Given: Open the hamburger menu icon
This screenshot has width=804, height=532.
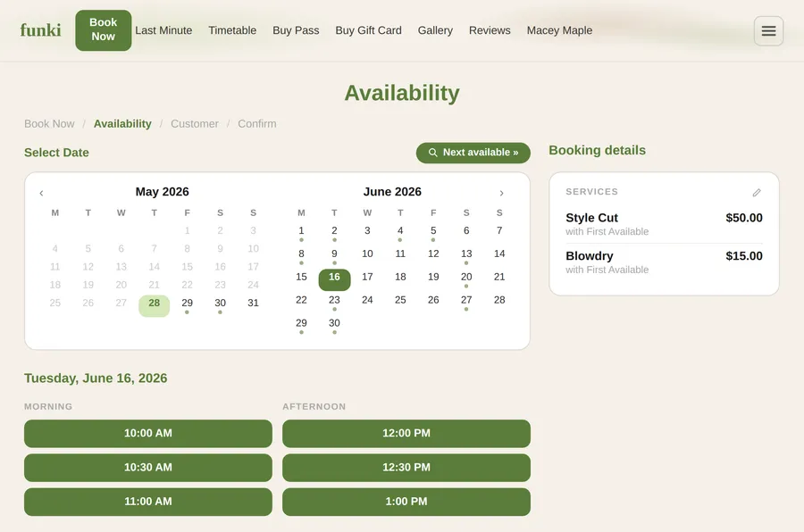Looking at the screenshot, I should pyautogui.click(x=768, y=30).
